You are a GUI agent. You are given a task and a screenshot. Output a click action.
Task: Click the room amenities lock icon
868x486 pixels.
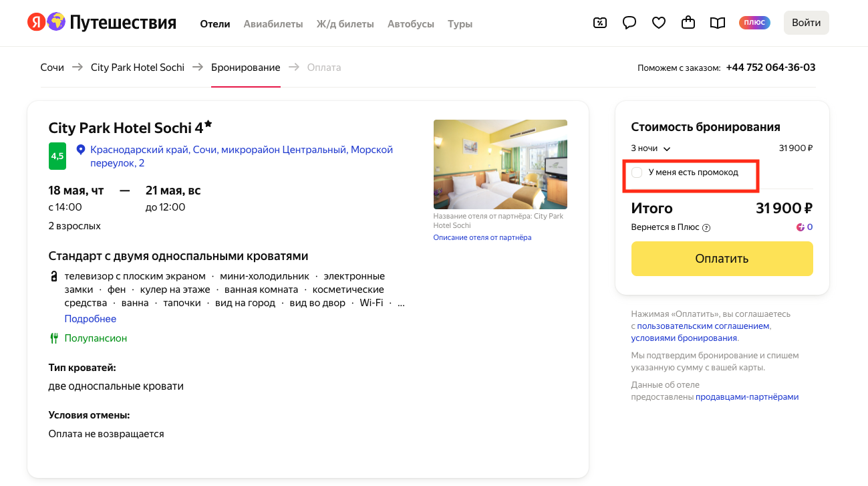[x=53, y=277]
